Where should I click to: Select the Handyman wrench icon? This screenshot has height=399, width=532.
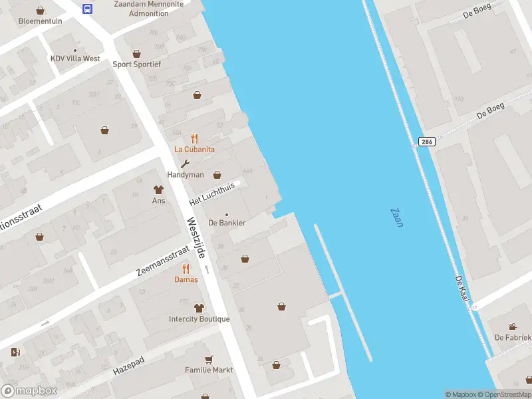pos(185,164)
